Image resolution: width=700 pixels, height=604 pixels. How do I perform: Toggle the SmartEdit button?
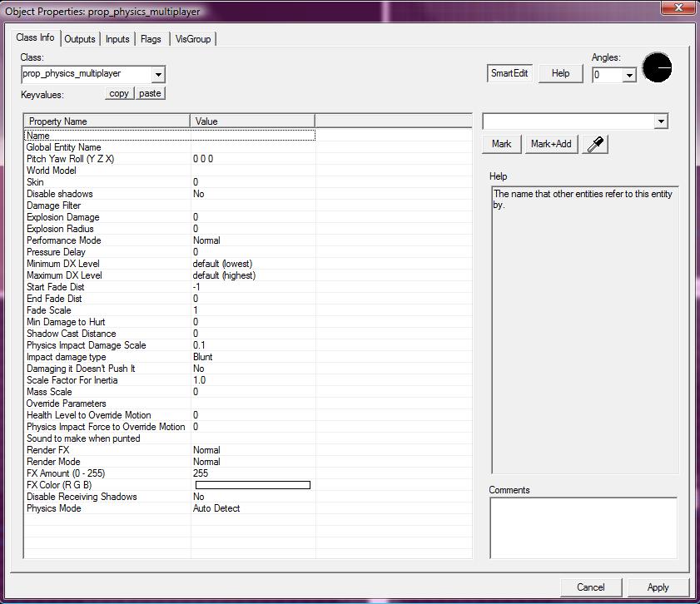click(x=509, y=73)
